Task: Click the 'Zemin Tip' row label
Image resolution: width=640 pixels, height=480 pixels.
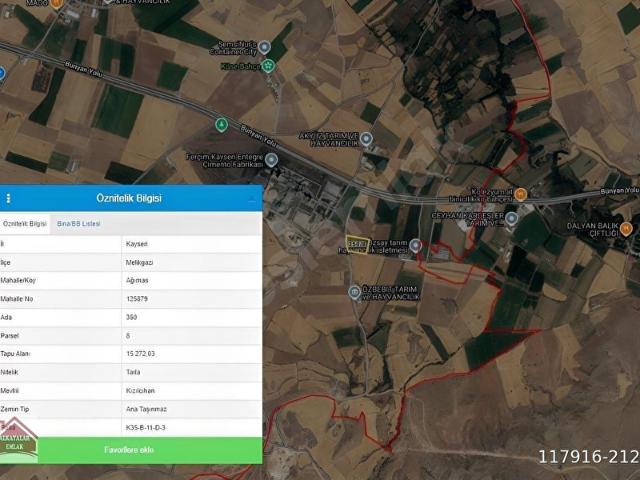Action: (x=15, y=409)
